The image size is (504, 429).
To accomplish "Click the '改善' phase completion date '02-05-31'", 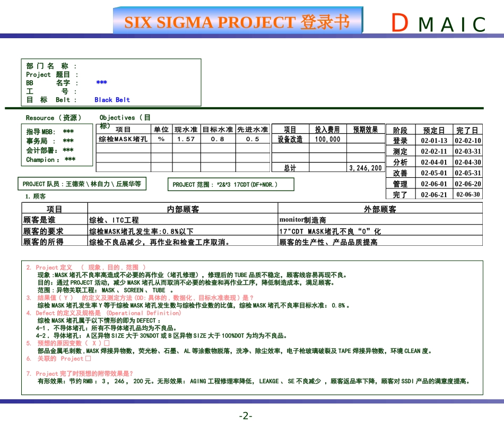I will [468, 173].
